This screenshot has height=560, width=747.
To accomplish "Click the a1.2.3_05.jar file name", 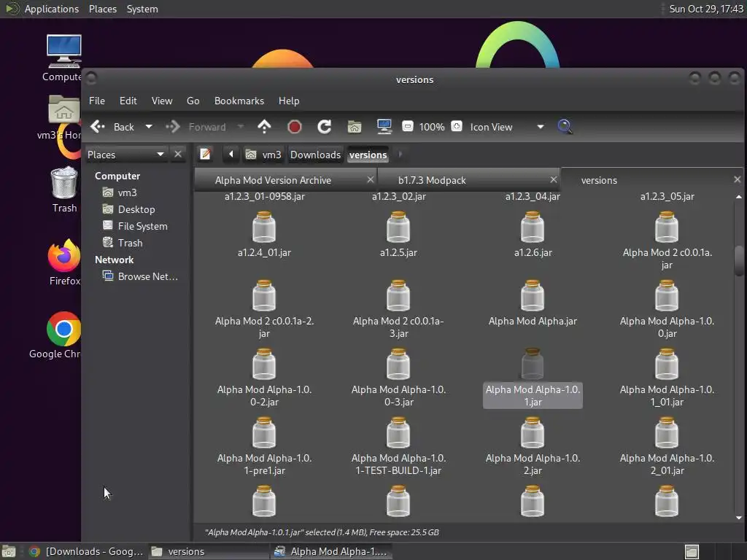I will (x=667, y=196).
